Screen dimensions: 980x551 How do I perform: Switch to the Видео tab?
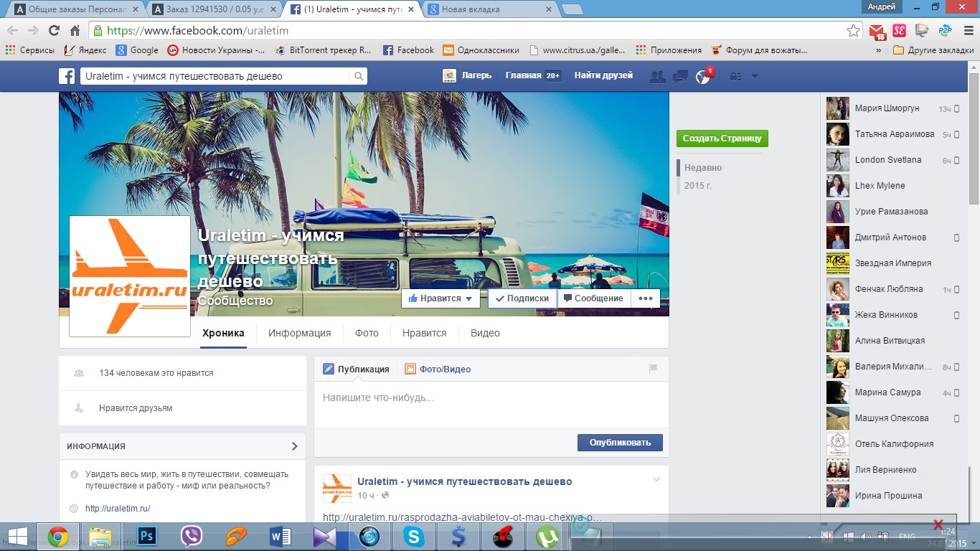point(485,333)
